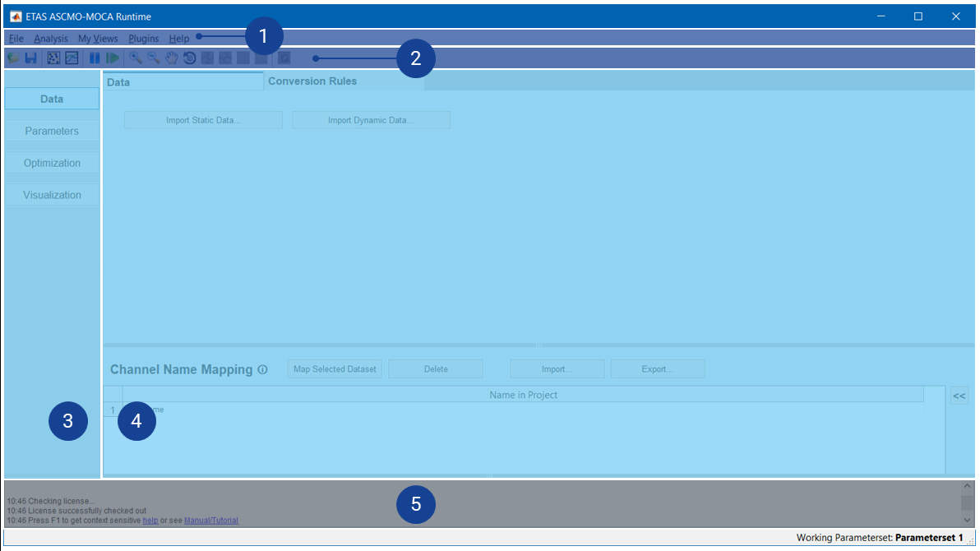Click the Open project folder icon

coord(13,58)
